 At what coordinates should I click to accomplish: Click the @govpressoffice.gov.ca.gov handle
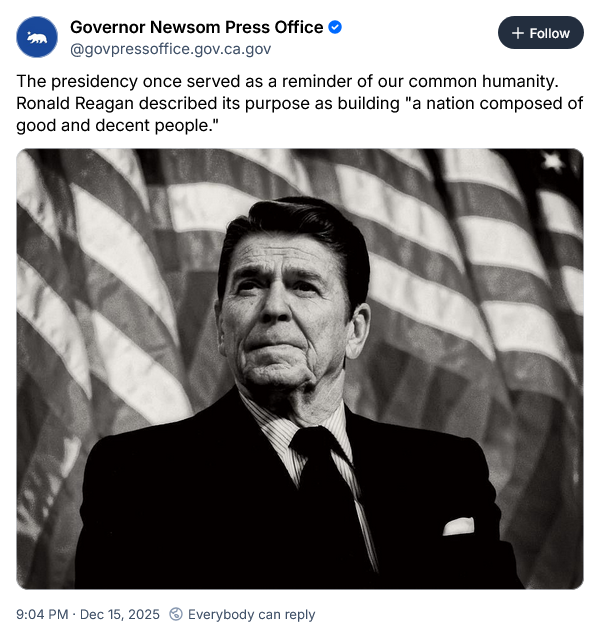coord(170,49)
